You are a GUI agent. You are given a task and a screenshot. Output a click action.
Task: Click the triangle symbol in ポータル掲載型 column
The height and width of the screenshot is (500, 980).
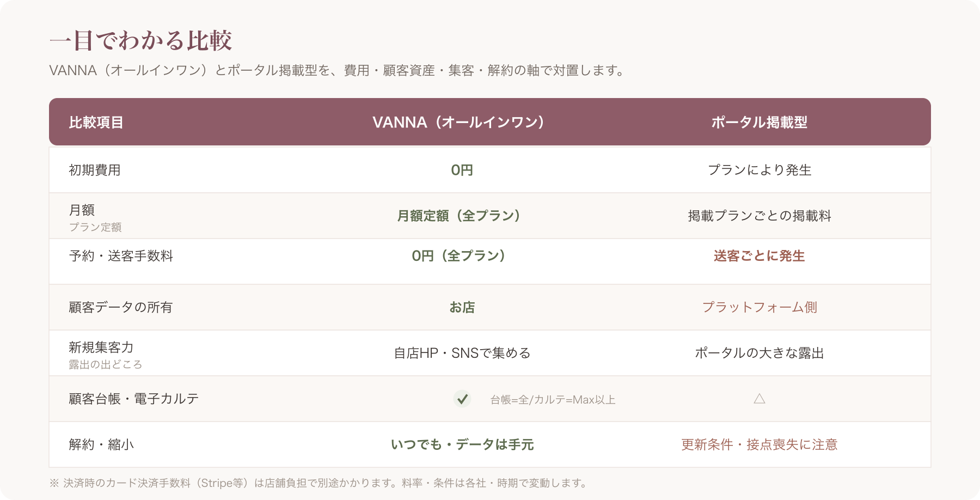[x=759, y=399]
